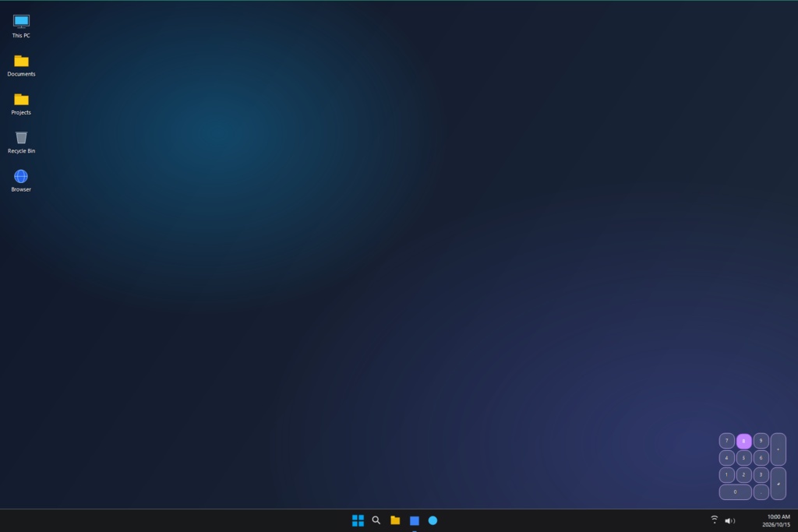
Task: Click the taskbar search magnifier
Action: 376,520
